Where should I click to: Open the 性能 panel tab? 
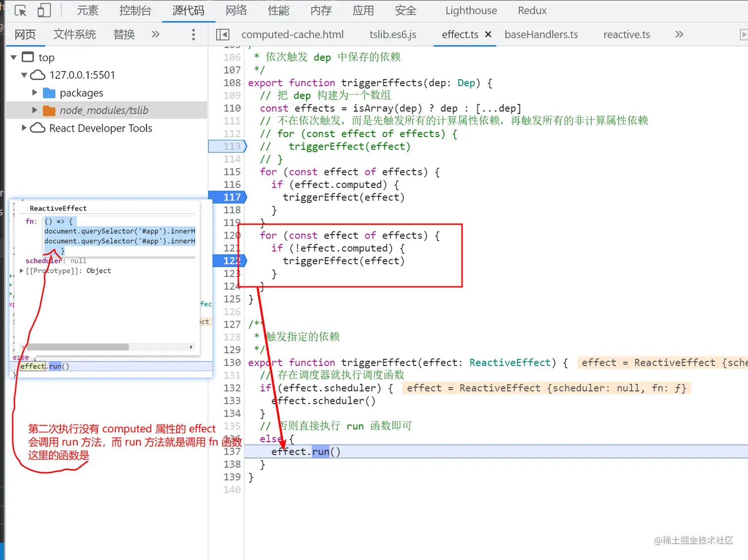coord(279,10)
